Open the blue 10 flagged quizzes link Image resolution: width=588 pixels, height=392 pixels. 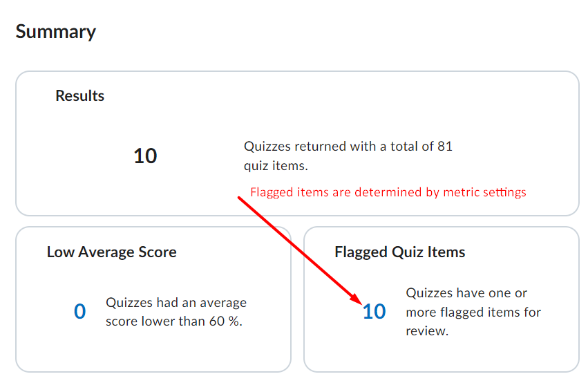374,312
